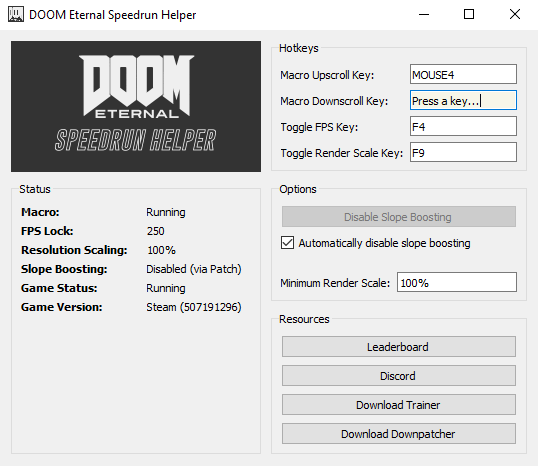
Task: Click the Toggle Render Scale Key field showing F9
Action: tap(463, 152)
